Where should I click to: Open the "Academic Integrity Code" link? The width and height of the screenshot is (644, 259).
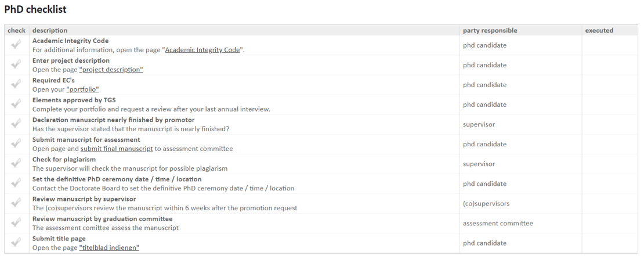(x=202, y=50)
